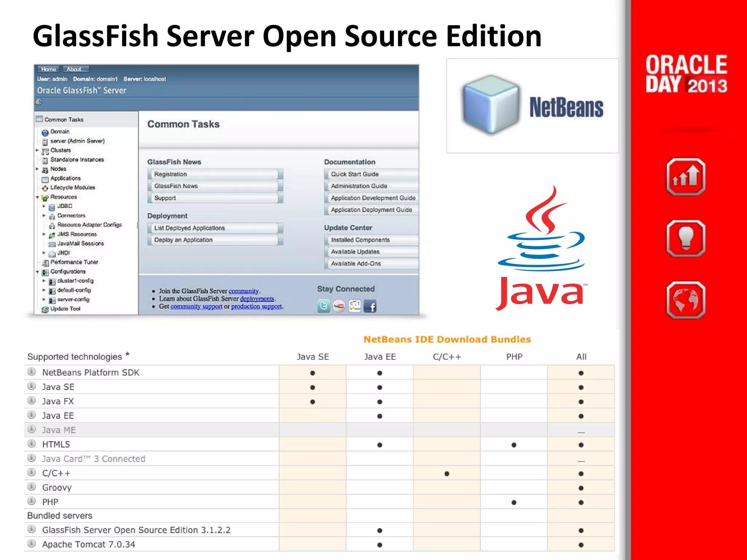Select Standalone Instances in tree
Screen dimensions: 747x560
(77, 160)
